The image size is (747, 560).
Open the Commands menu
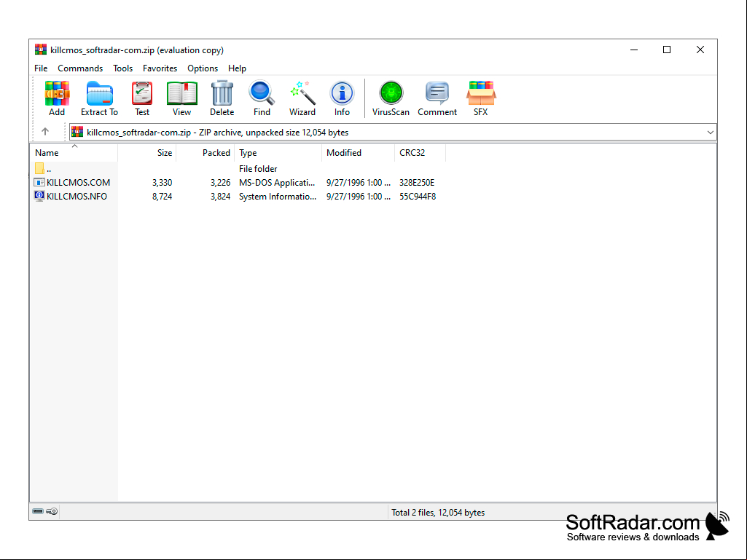tap(80, 68)
